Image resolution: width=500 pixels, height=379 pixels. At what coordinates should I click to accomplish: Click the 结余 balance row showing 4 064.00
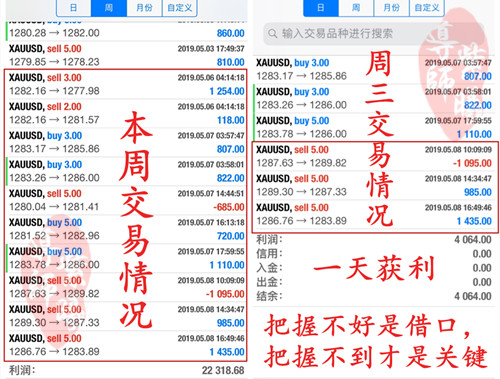pyautogui.click(x=374, y=296)
